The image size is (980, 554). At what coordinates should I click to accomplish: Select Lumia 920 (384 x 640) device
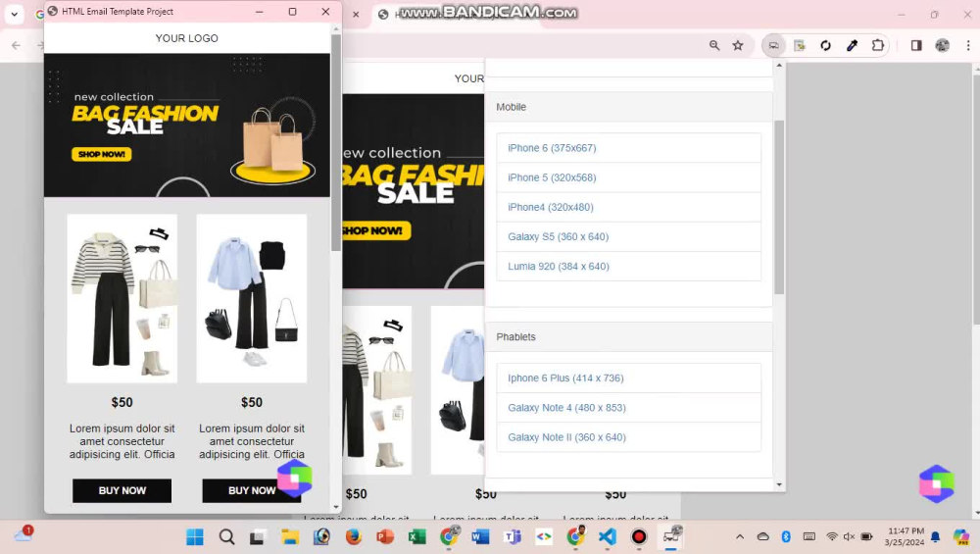(x=629, y=267)
